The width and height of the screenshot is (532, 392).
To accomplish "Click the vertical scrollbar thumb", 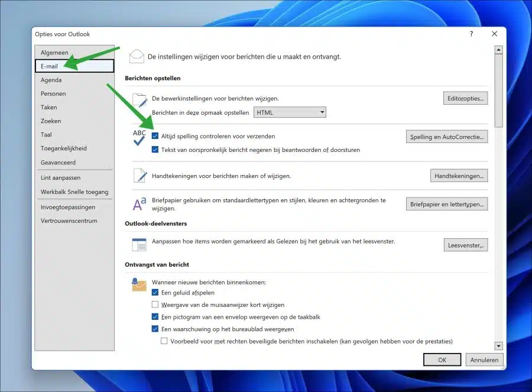I will click(x=498, y=90).
